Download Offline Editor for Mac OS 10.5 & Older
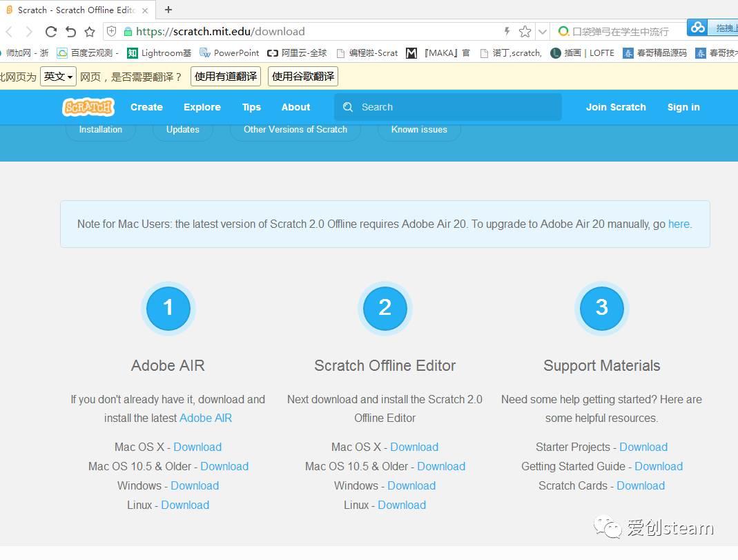This screenshot has width=738, height=560. [441, 466]
